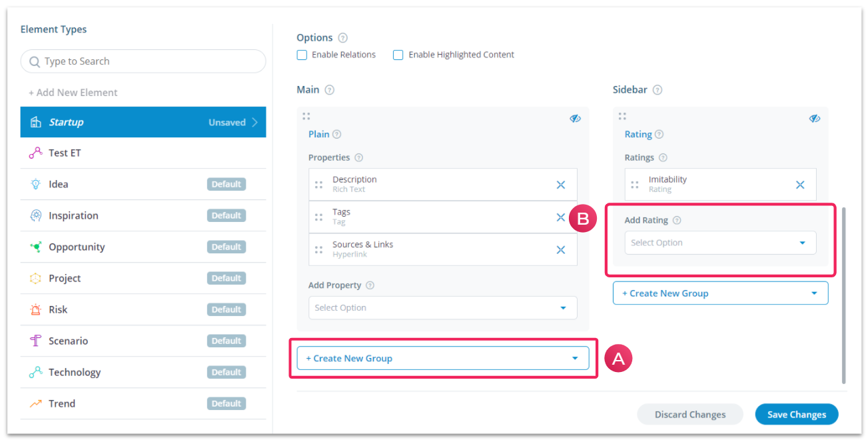Click Discard Changes button
This screenshot has width=868, height=442.
690,415
